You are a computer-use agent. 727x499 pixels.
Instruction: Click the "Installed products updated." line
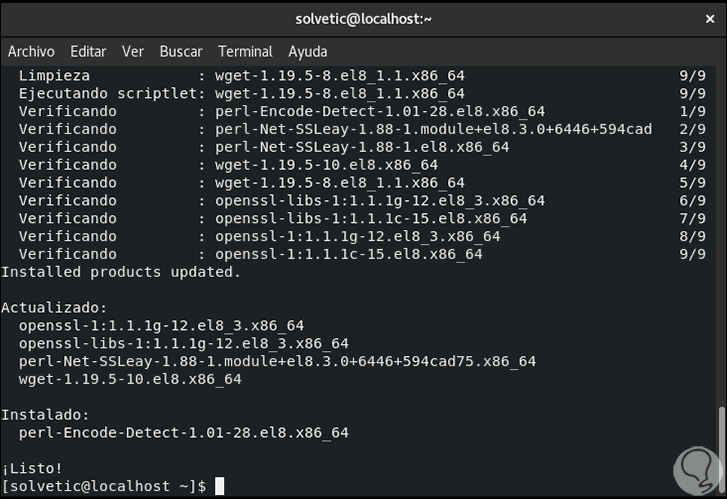click(x=121, y=272)
